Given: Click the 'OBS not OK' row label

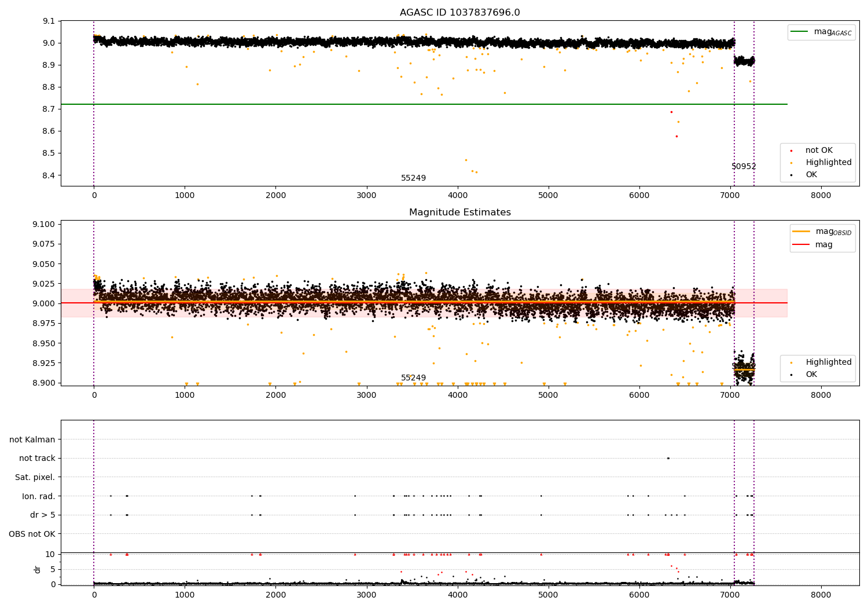Looking at the screenshot, I should pos(32,534).
